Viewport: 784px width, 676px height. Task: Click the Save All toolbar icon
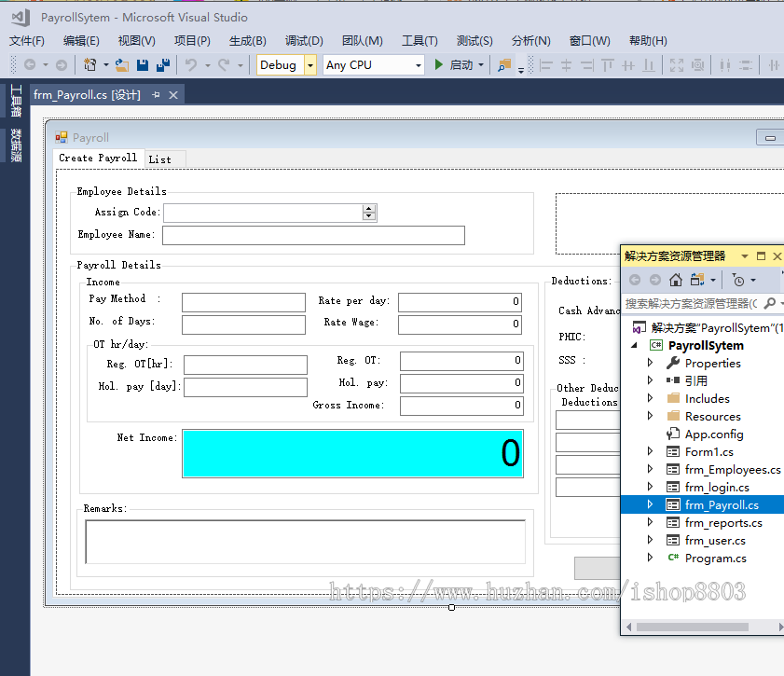tap(163, 65)
